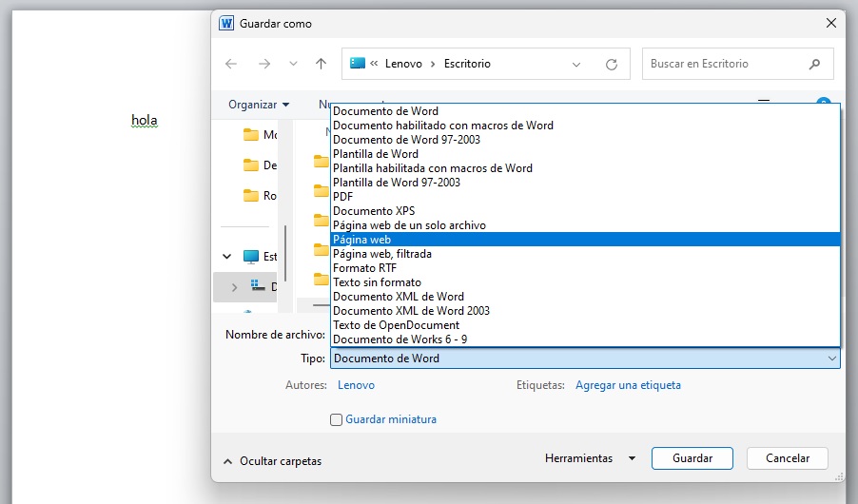This screenshot has height=504, width=858.
Task: Choose Página web, filtrada format
Action: click(382, 254)
